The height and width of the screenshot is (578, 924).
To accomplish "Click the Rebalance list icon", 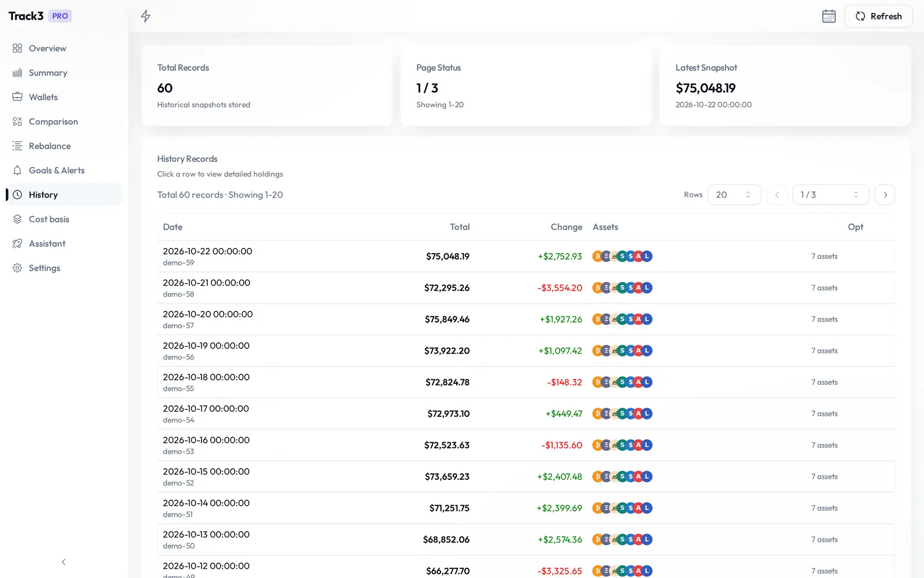I will point(17,146).
